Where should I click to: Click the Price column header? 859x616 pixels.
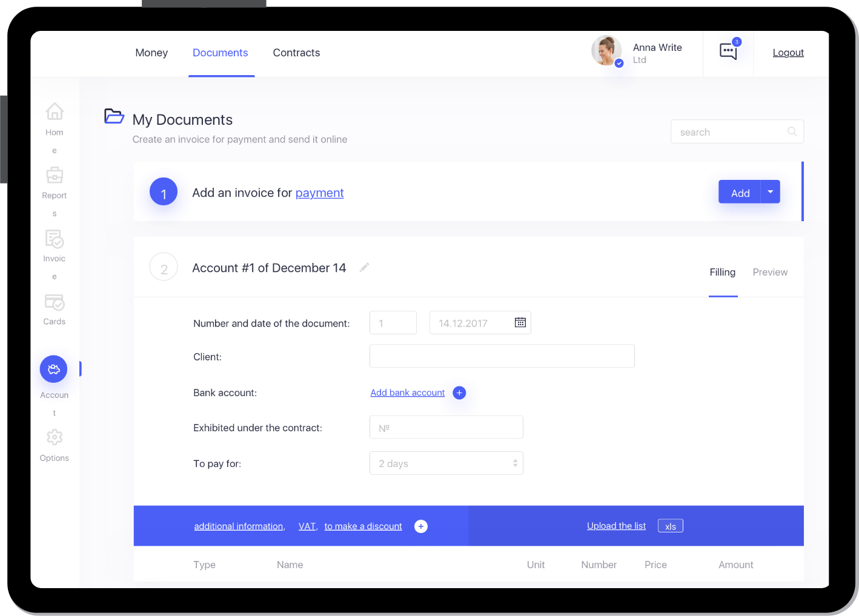click(655, 565)
